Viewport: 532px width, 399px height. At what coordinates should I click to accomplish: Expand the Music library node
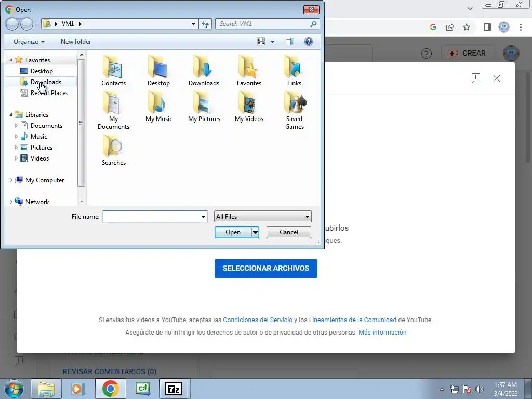[16, 137]
